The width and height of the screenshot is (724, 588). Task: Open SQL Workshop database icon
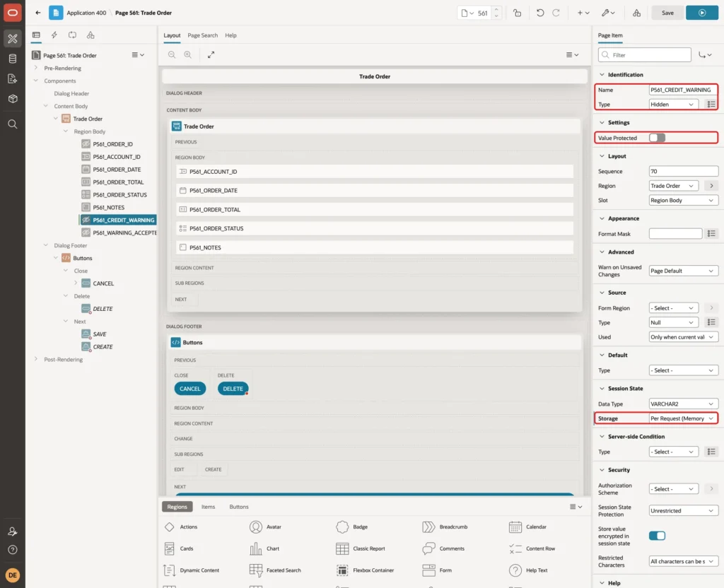[x=13, y=59]
